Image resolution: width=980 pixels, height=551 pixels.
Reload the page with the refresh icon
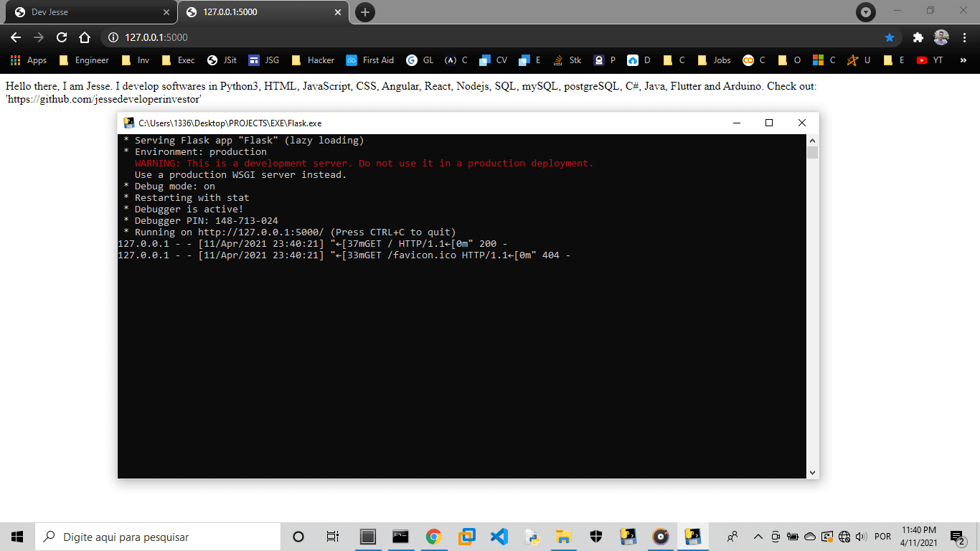[62, 37]
